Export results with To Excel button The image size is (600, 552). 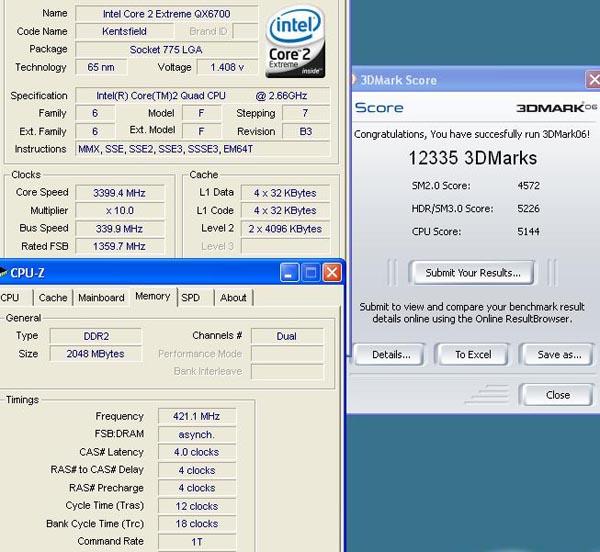click(473, 355)
